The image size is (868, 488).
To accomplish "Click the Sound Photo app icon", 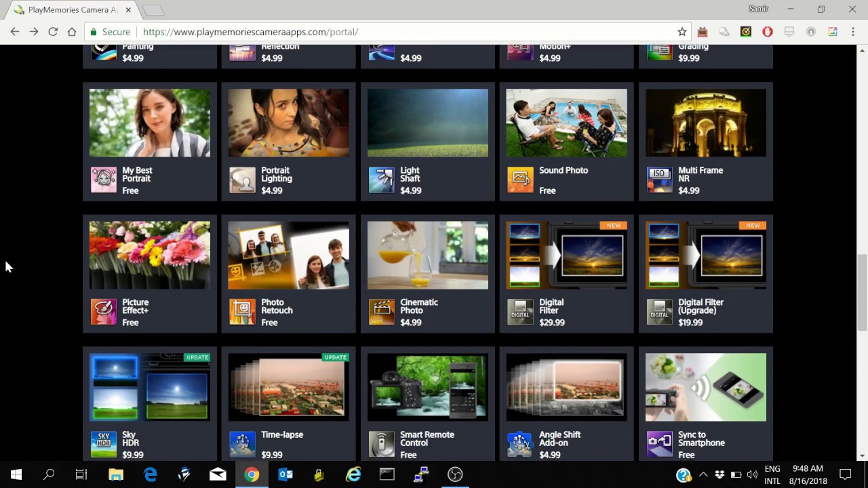I will (x=520, y=180).
